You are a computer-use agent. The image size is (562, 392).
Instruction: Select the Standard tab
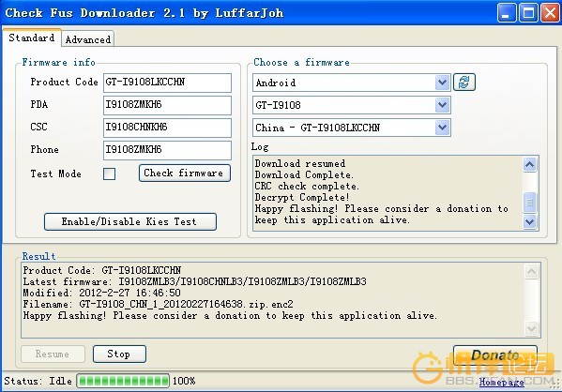coord(32,38)
